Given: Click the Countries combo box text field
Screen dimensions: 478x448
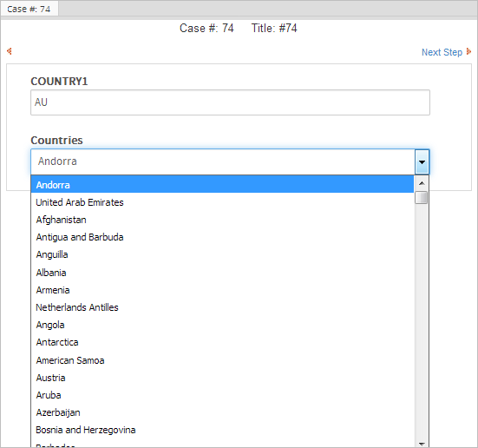Looking at the screenshot, I should point(223,161).
